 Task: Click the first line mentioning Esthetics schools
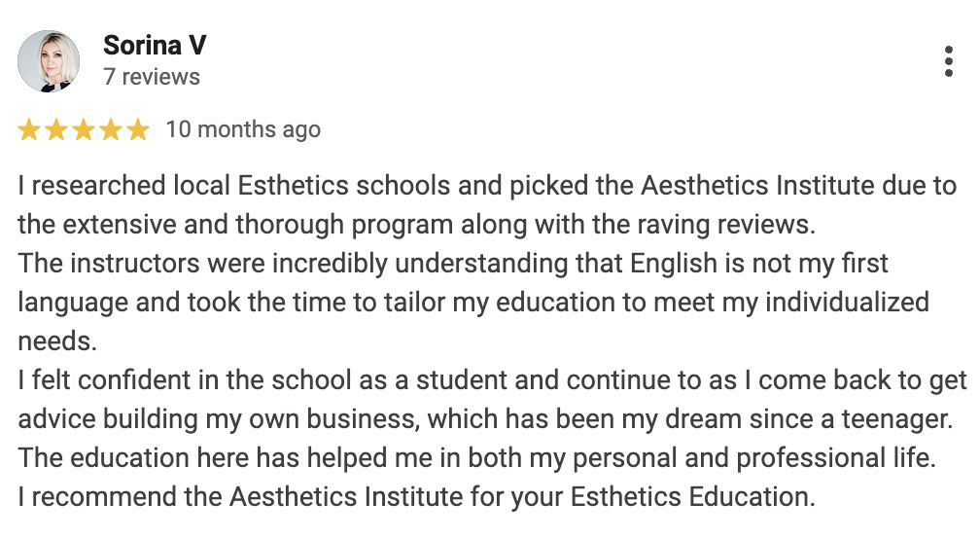pyautogui.click(x=487, y=186)
